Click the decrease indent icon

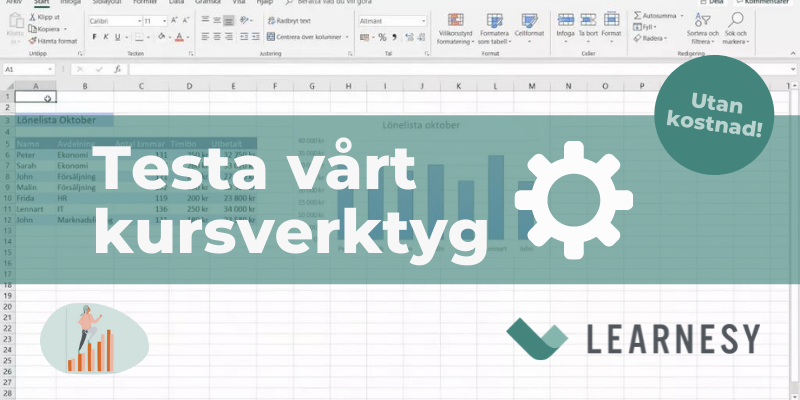[x=244, y=37]
